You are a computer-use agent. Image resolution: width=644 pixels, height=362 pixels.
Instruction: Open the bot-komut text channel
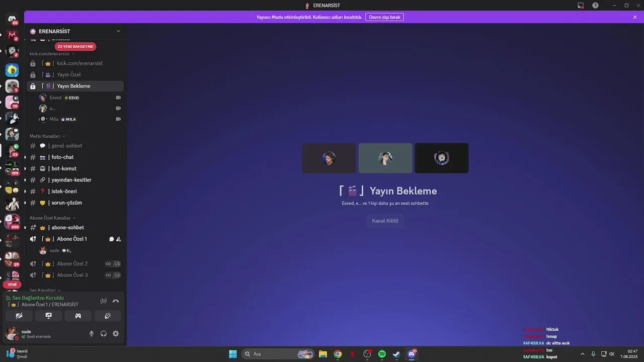75,168
